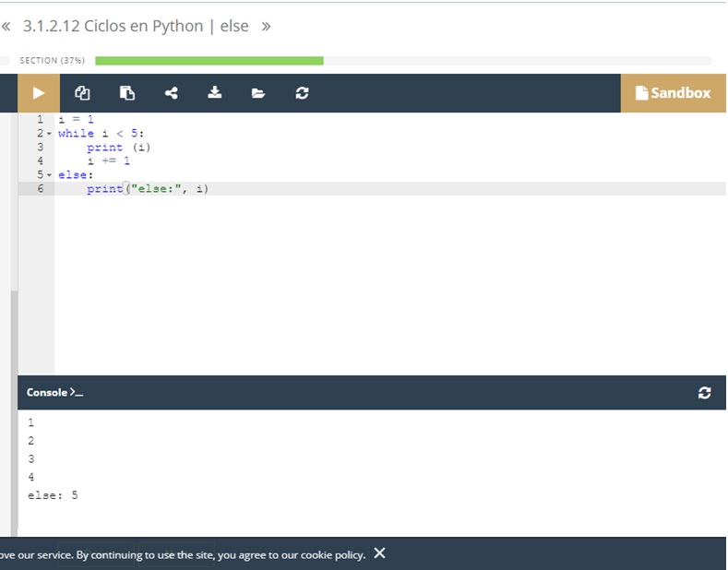Screen dimensions: 728x570
Task: Click the console output area
Action: [x=369, y=470]
